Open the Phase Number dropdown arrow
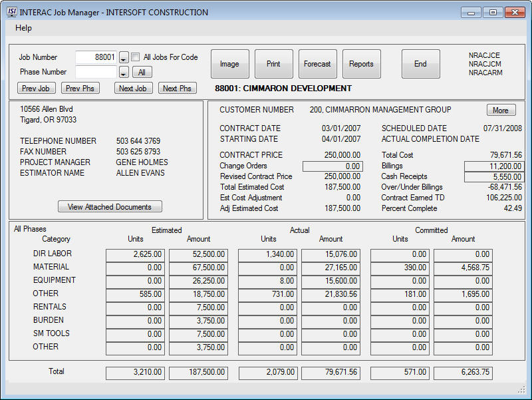 pyautogui.click(x=124, y=72)
